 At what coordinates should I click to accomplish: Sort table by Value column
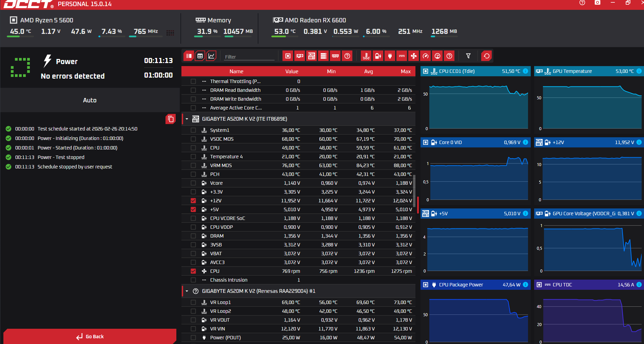pos(292,72)
